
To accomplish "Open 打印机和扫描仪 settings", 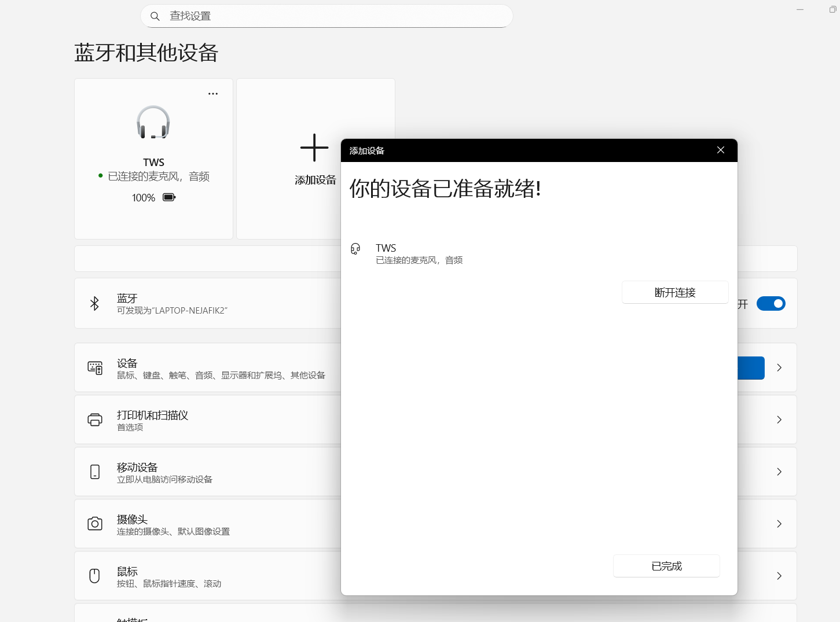I will (x=435, y=419).
